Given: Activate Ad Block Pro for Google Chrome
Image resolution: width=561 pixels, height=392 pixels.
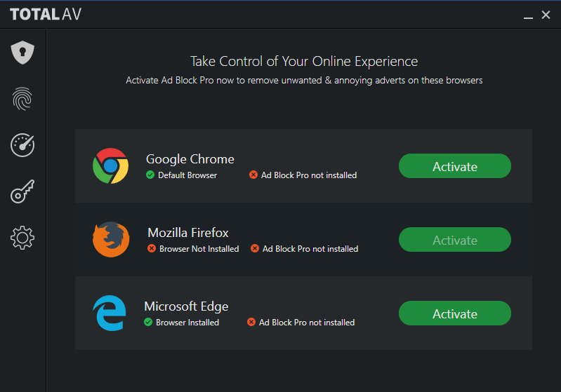Looking at the screenshot, I should [455, 166].
